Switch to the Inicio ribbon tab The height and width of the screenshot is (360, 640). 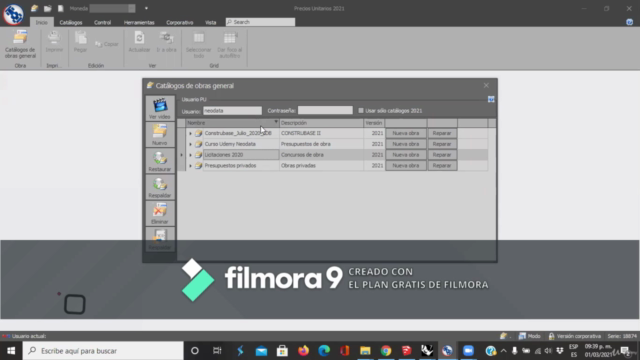coord(41,22)
